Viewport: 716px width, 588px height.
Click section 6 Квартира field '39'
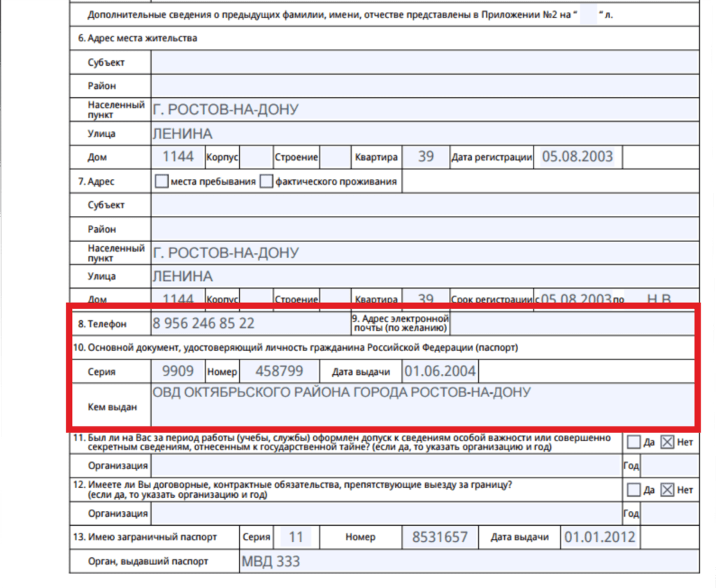[426, 157]
